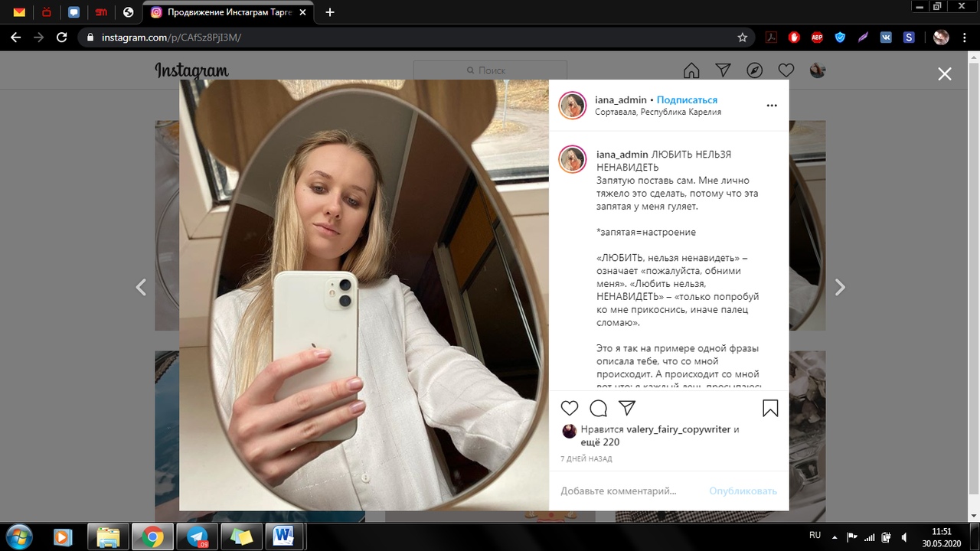Open Chrome three-dot menu
This screenshot has height=551, width=980.
pos(964,37)
